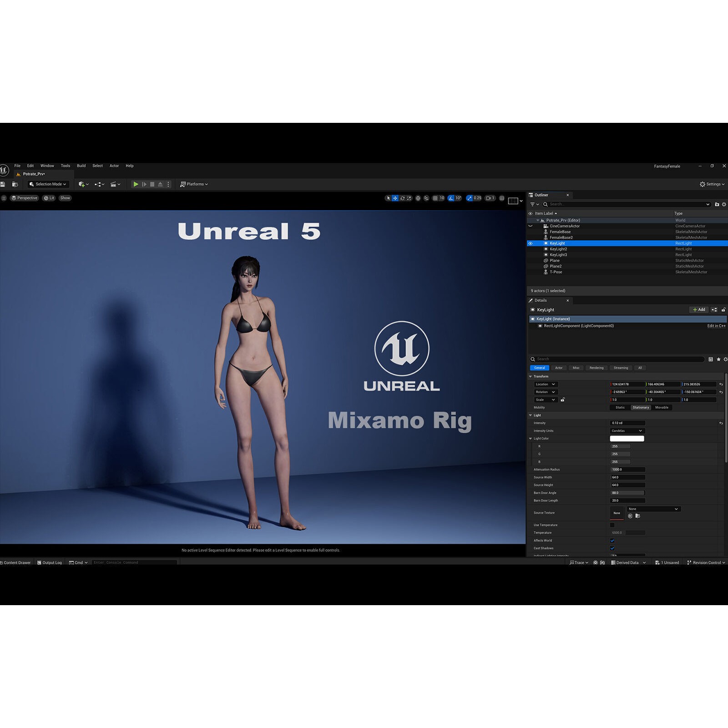The height and width of the screenshot is (728, 728).
Task: Open the Light Color swatch picker
Action: click(627, 438)
